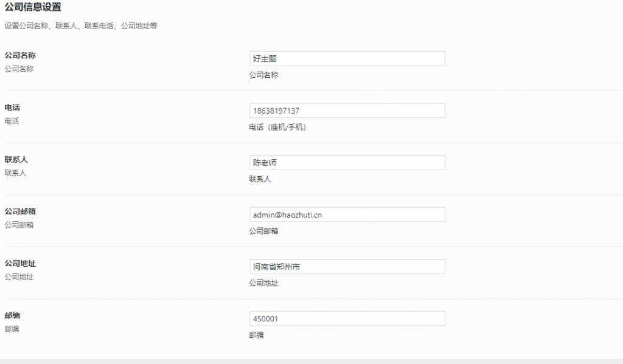Click the hint 公司地址 below the address input
Viewport: 623px width, 364px height.
tap(264, 283)
